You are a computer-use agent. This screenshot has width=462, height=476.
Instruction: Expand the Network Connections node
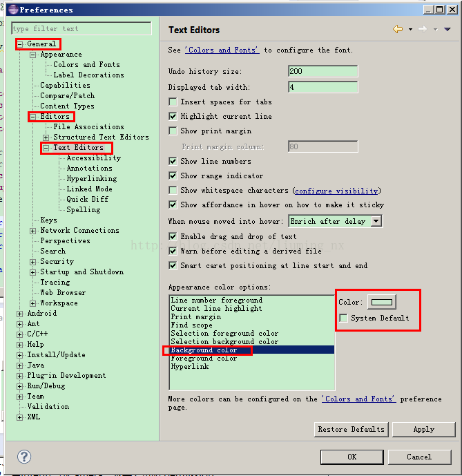pos(32,231)
